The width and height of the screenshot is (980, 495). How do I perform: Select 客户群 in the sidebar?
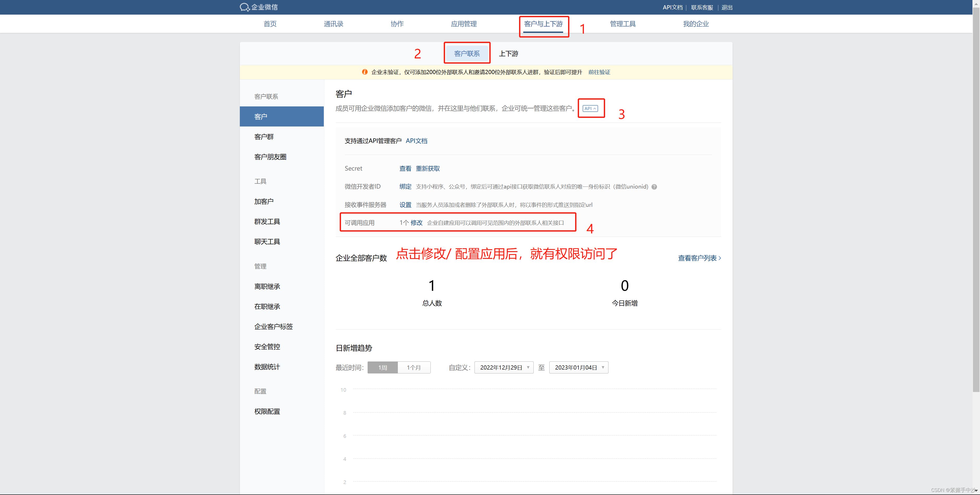(x=264, y=137)
